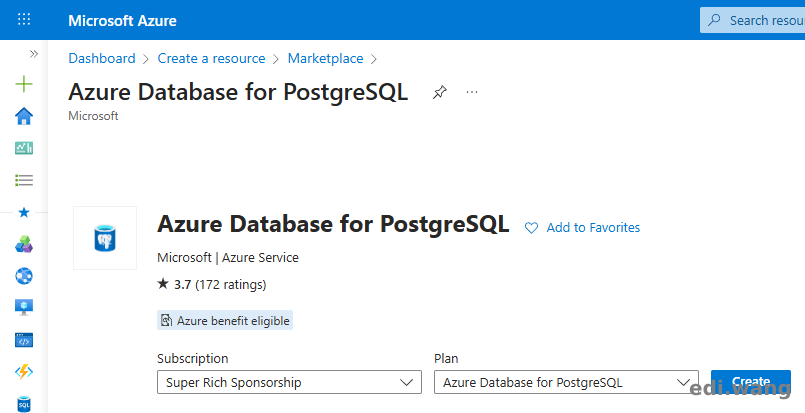This screenshot has width=805, height=413.
Task: Pin Azure Database for PostgreSQL page
Action: pyautogui.click(x=439, y=93)
